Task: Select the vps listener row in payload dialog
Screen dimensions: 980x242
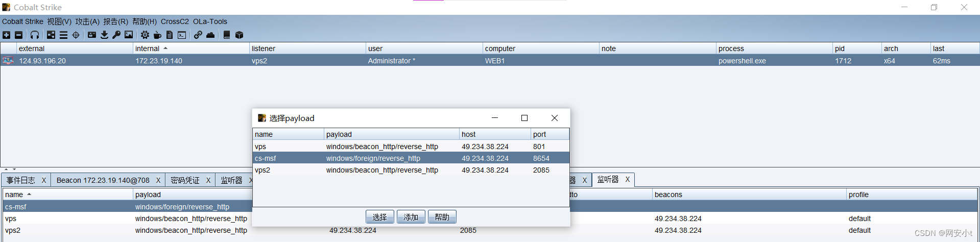Action: pyautogui.click(x=411, y=147)
